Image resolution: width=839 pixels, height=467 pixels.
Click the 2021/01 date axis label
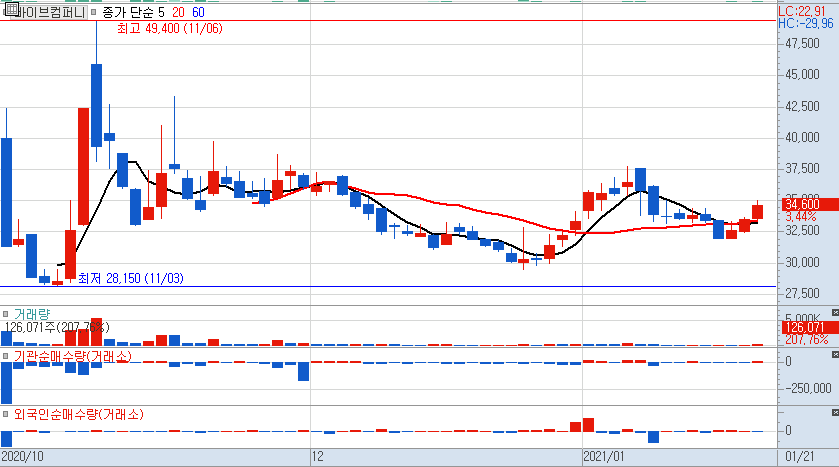coord(604,457)
